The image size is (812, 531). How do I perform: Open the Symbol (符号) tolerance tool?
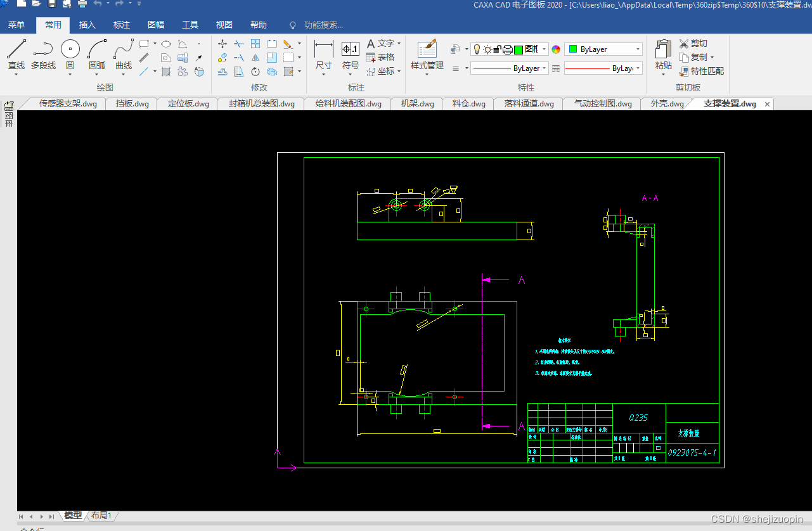click(x=351, y=57)
